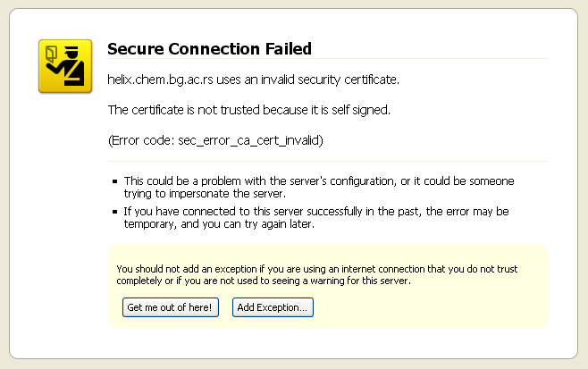Click the yellow security officer warning icon
Screen dimensions: 588x369
[65, 65]
